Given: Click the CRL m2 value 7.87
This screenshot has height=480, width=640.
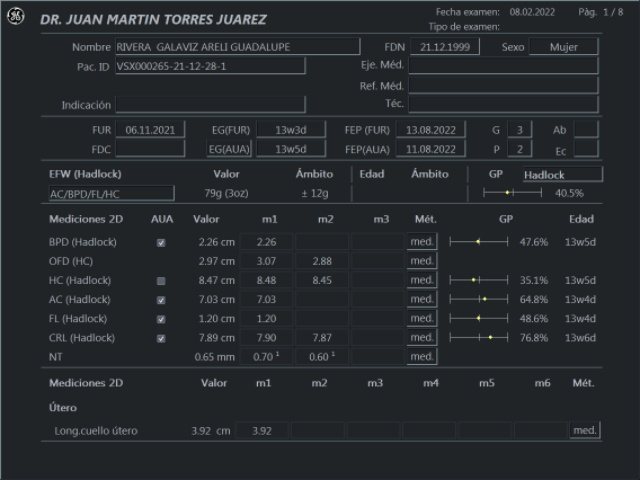Looking at the screenshot, I should tap(321, 338).
